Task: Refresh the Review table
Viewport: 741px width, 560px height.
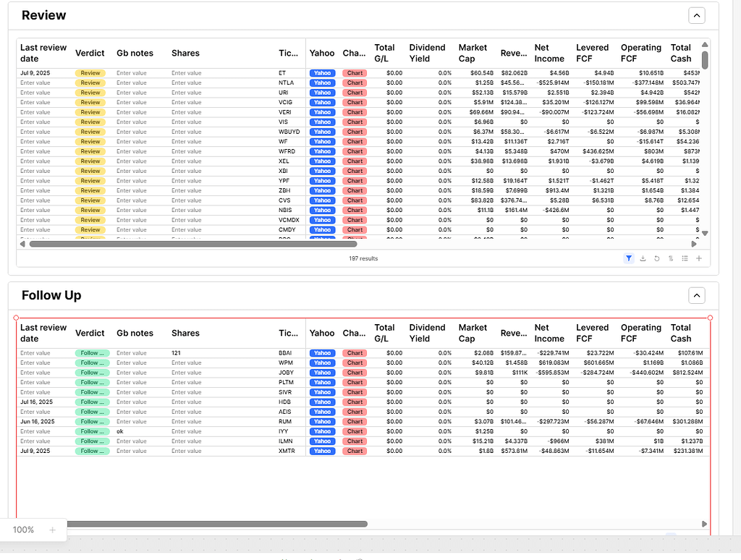Action: pos(657,258)
